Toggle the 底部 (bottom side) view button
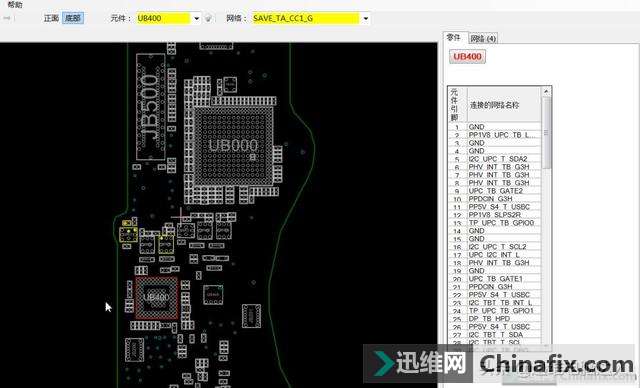This screenshot has height=388, width=640. [73, 18]
